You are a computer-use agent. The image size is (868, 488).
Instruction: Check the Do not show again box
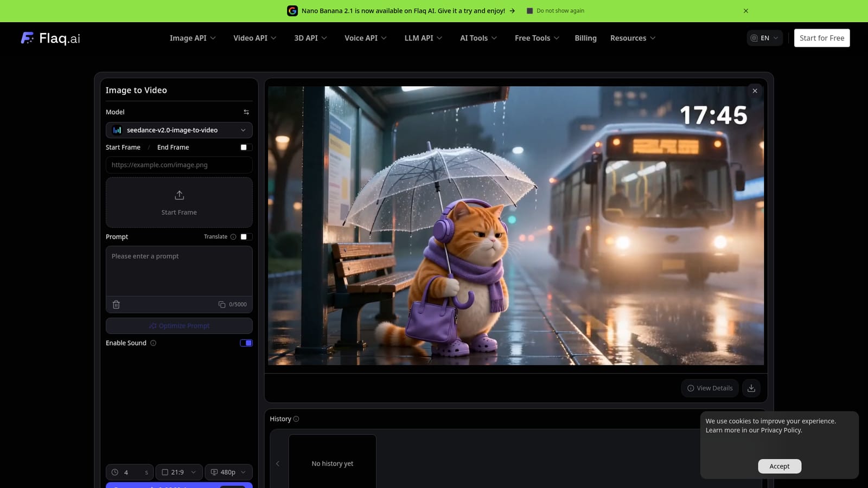(x=530, y=11)
